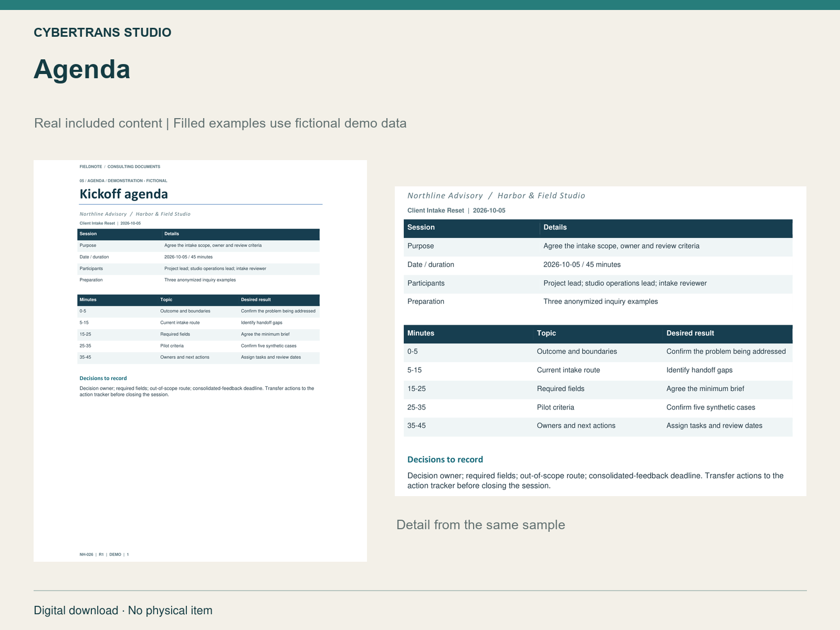Click 'Northline Advisory / Harbor & Field Studio' in enlarged detail
This screenshot has height=630, width=840.
pyautogui.click(x=496, y=196)
